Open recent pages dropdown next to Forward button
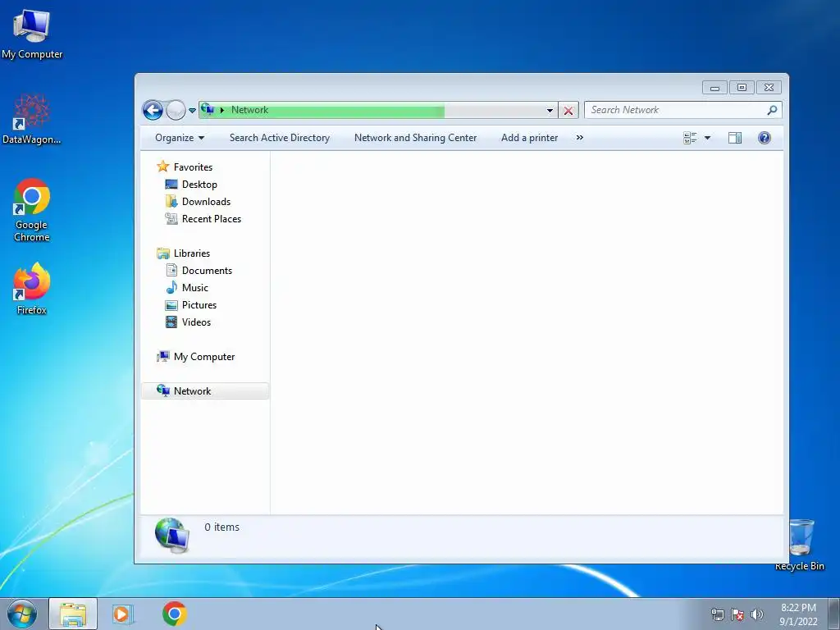Viewport: 840px width, 630px height. (x=192, y=111)
